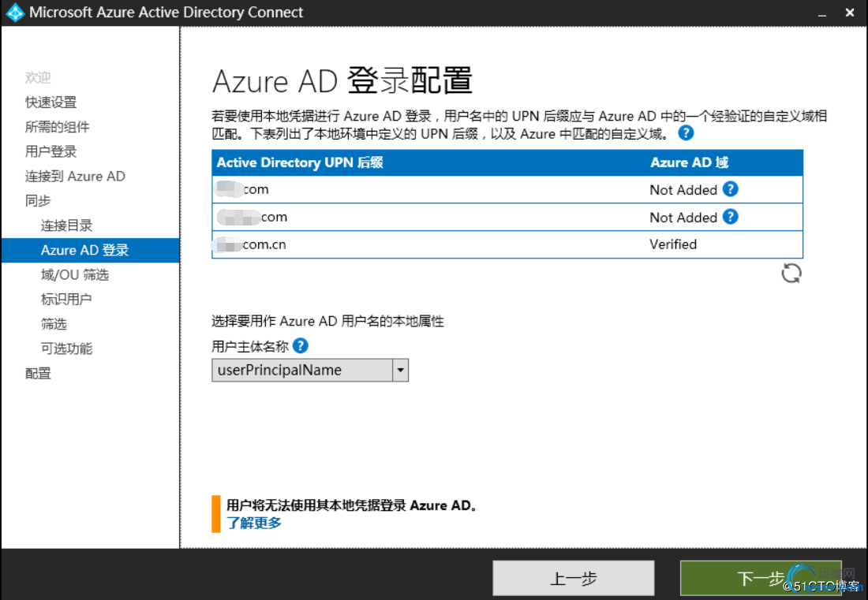
Task: Select the userPrincipalName combo box field
Action: [x=310, y=370]
